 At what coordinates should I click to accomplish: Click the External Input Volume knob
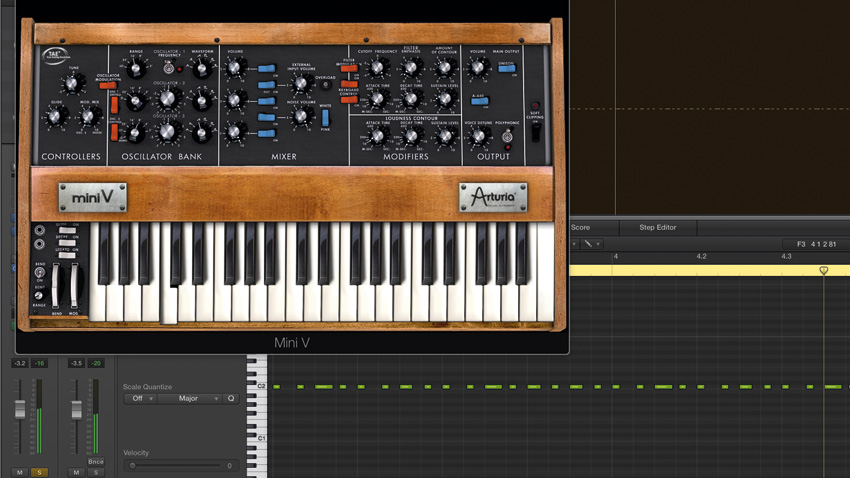pyautogui.click(x=301, y=84)
